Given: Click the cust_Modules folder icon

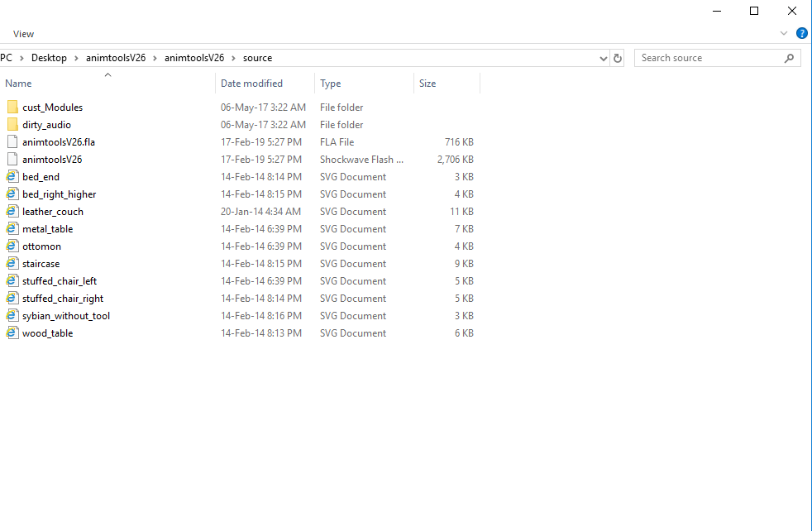Looking at the screenshot, I should [x=12, y=108].
